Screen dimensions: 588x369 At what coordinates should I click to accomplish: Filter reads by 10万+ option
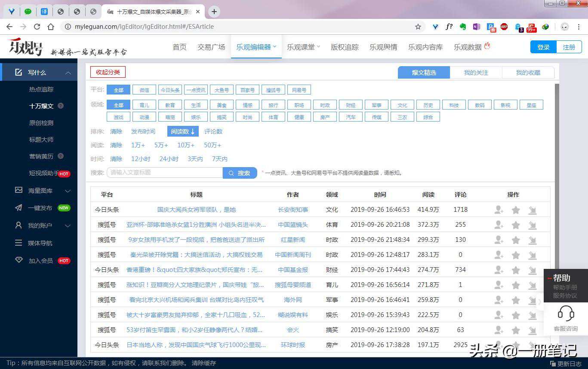pos(186,145)
